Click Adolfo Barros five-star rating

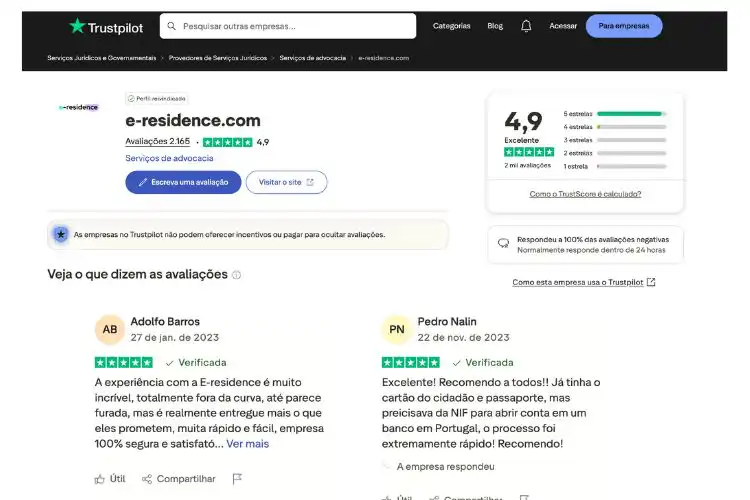(x=123, y=362)
